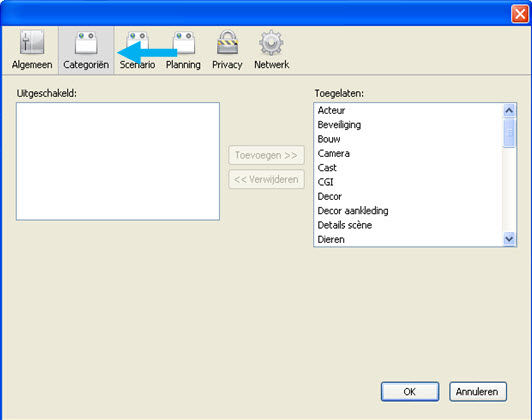The height and width of the screenshot is (420, 532).
Task: Confirm with the OK button
Action: pyautogui.click(x=410, y=392)
